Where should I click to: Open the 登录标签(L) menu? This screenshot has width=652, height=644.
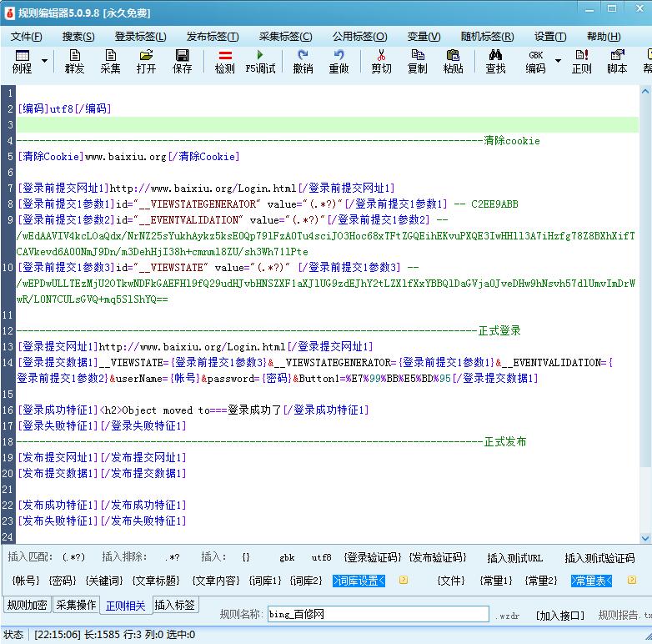point(140,36)
